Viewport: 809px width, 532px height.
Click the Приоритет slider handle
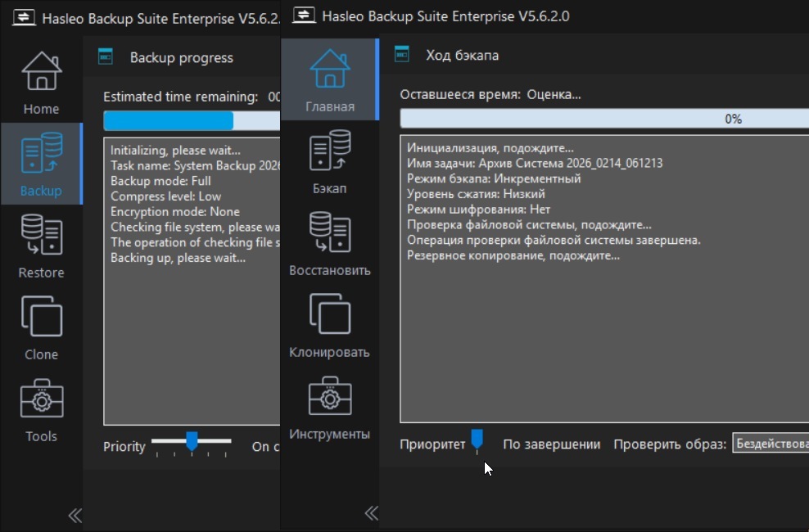(x=477, y=440)
